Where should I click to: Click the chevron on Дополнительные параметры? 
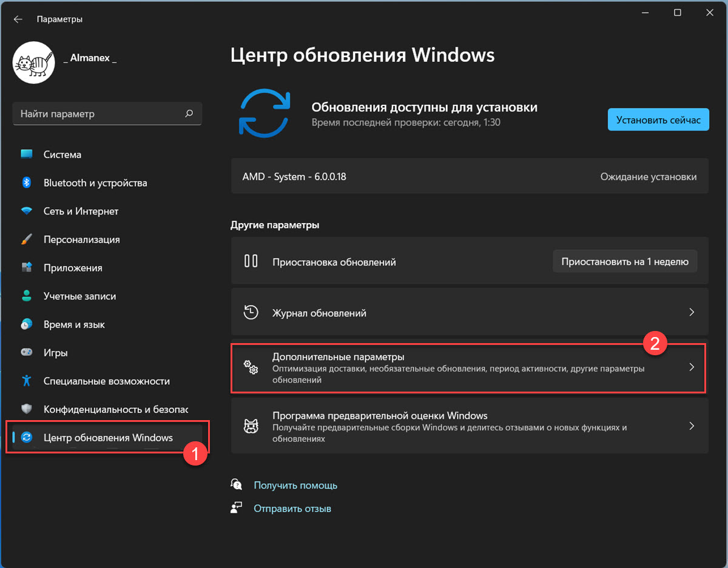click(692, 367)
